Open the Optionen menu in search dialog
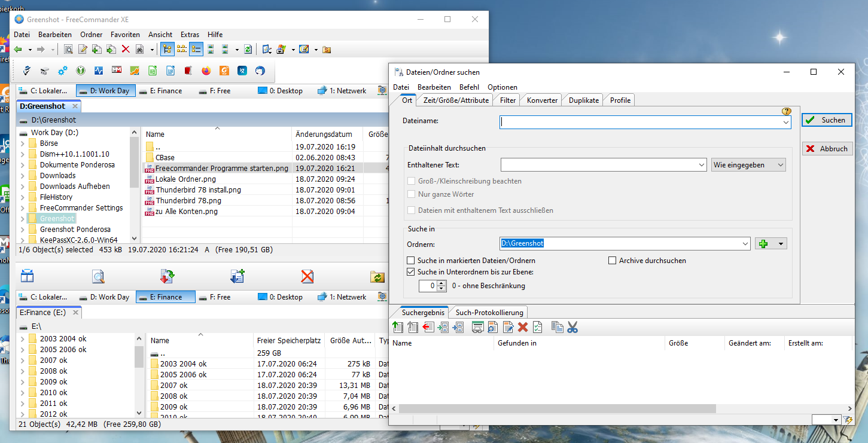The image size is (868, 443). (x=502, y=87)
